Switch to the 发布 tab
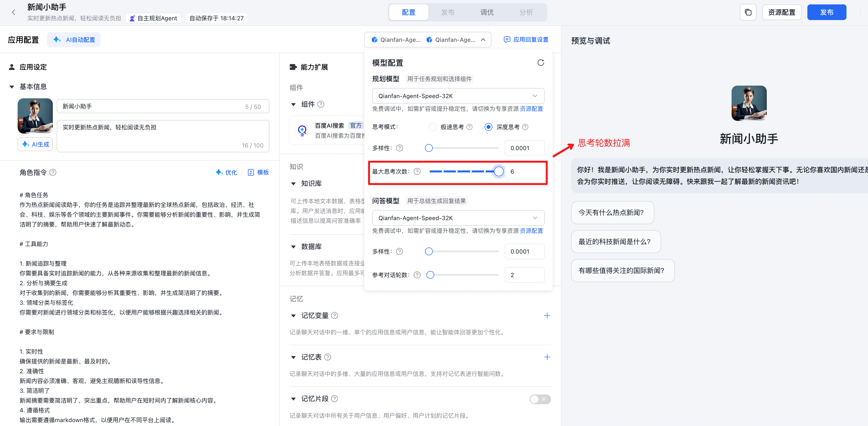868x426 pixels. [447, 12]
